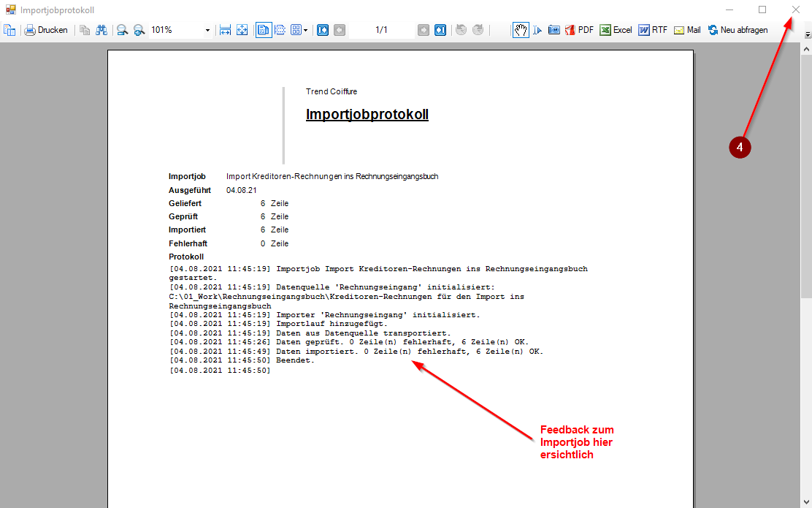Image resolution: width=812 pixels, height=508 pixels.
Task: Toggle the hand pan tool
Action: coord(521,30)
